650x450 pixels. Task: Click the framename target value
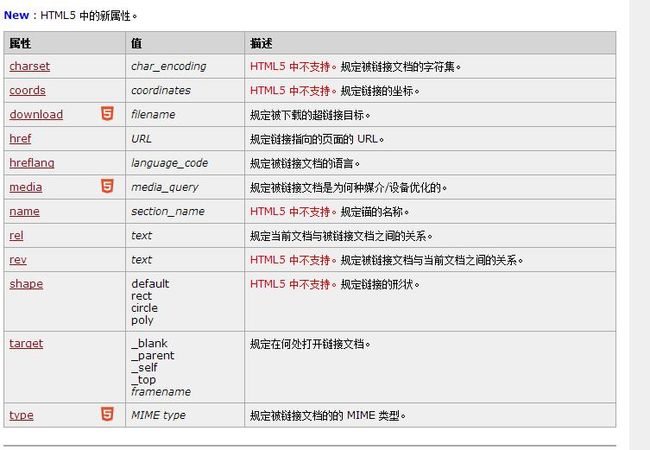pyautogui.click(x=161, y=392)
